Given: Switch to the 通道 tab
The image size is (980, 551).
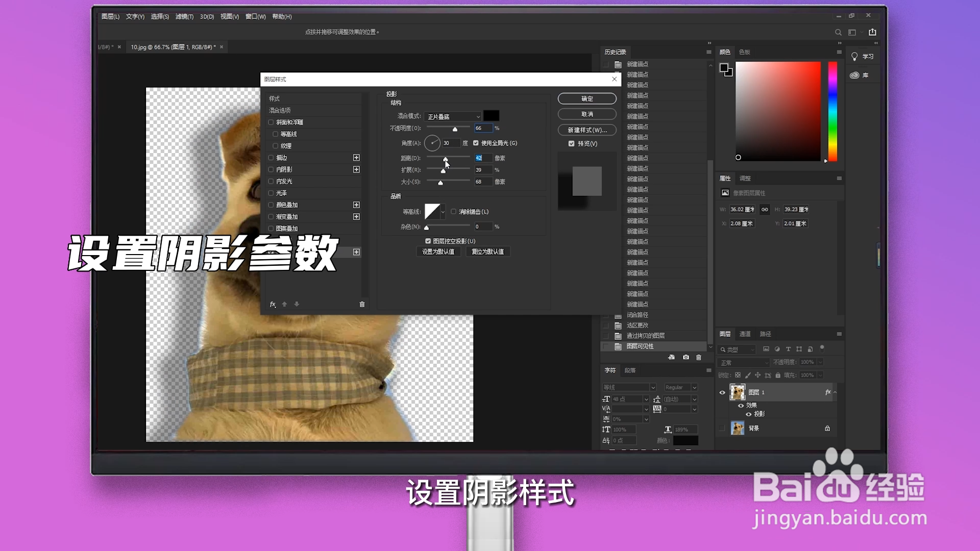Looking at the screenshot, I should click(x=745, y=334).
